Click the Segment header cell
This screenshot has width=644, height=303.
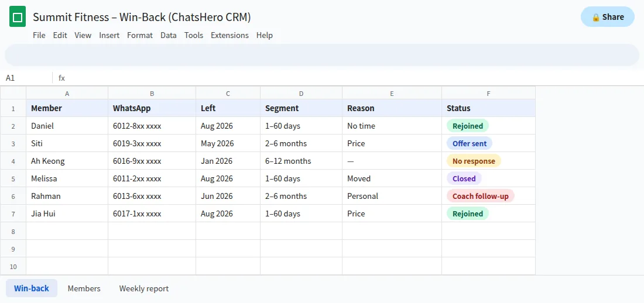[301, 108]
